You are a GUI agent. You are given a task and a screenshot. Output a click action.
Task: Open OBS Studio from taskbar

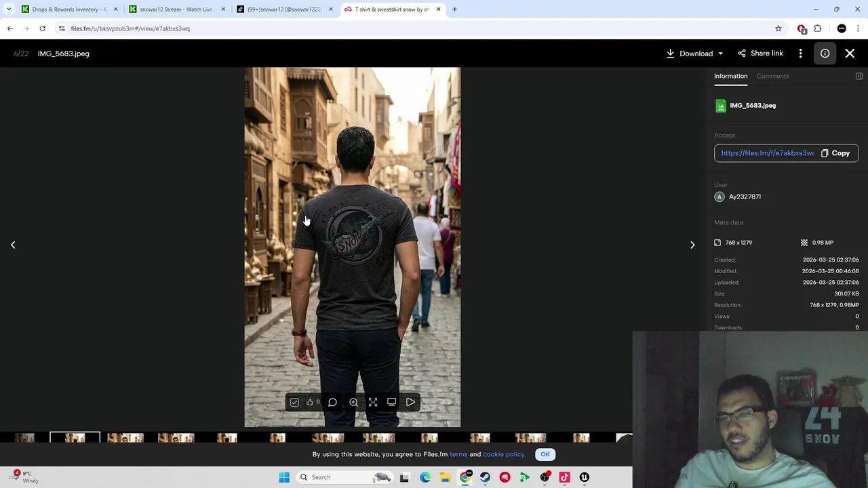coord(545,477)
